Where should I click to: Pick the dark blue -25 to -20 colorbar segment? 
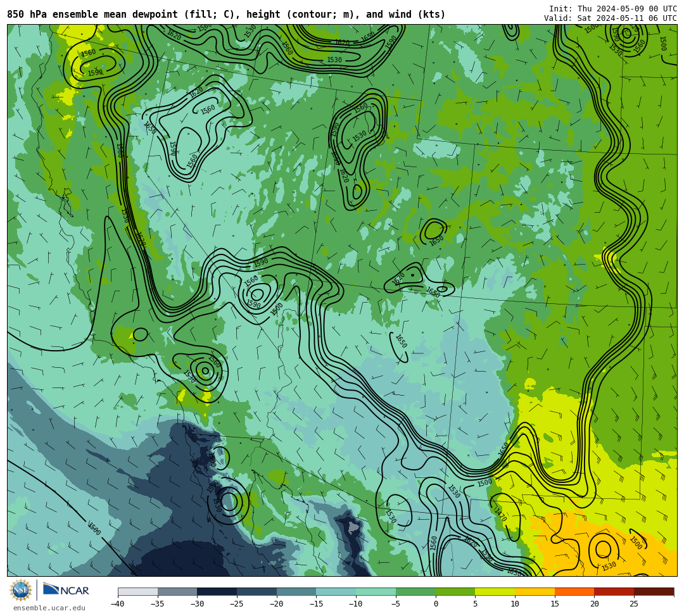(257, 591)
